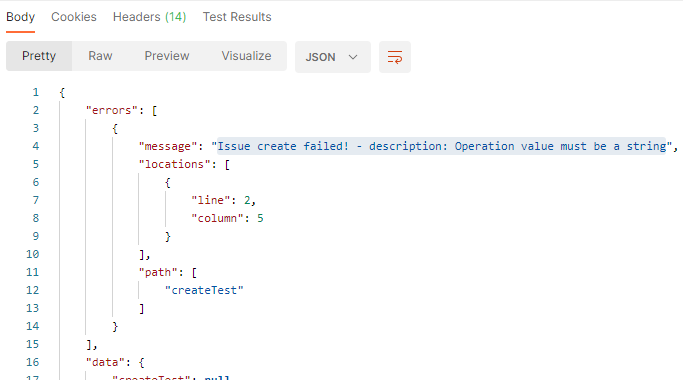Click the "column" key
The width and height of the screenshot is (683, 380).
point(217,218)
